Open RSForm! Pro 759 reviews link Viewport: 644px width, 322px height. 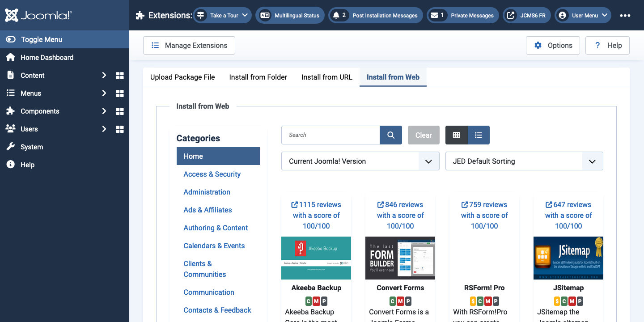pos(484,215)
